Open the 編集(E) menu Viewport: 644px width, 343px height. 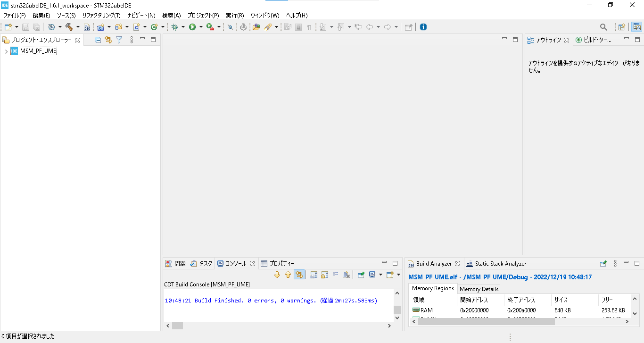point(41,15)
